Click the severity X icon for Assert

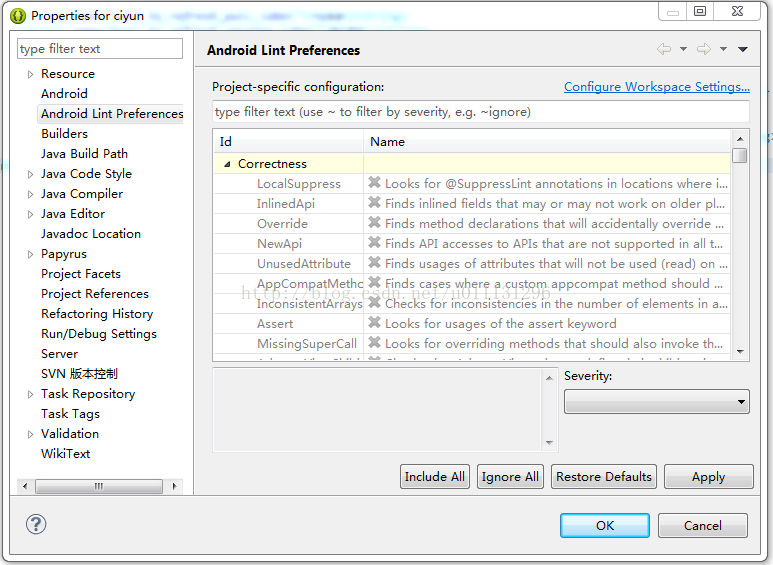click(374, 322)
